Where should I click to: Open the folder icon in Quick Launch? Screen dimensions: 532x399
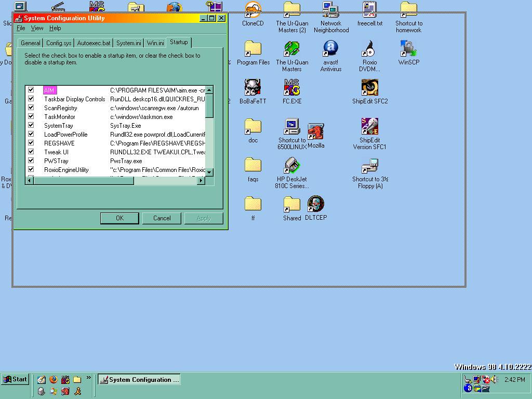coord(77,379)
